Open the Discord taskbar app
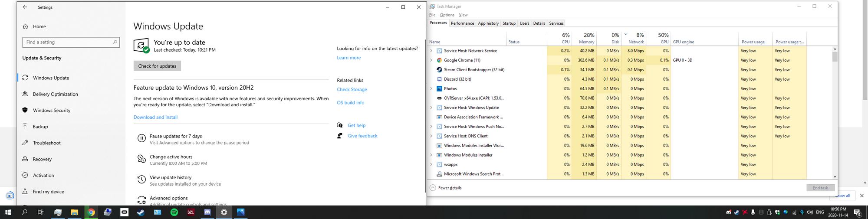Image resolution: width=868 pixels, height=219 pixels. 207,212
